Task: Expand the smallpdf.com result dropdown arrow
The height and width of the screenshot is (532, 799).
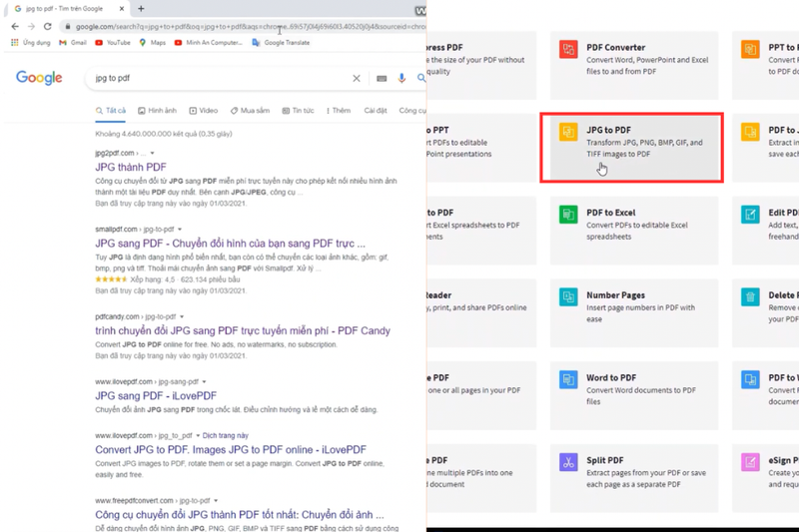Action: tap(180, 230)
